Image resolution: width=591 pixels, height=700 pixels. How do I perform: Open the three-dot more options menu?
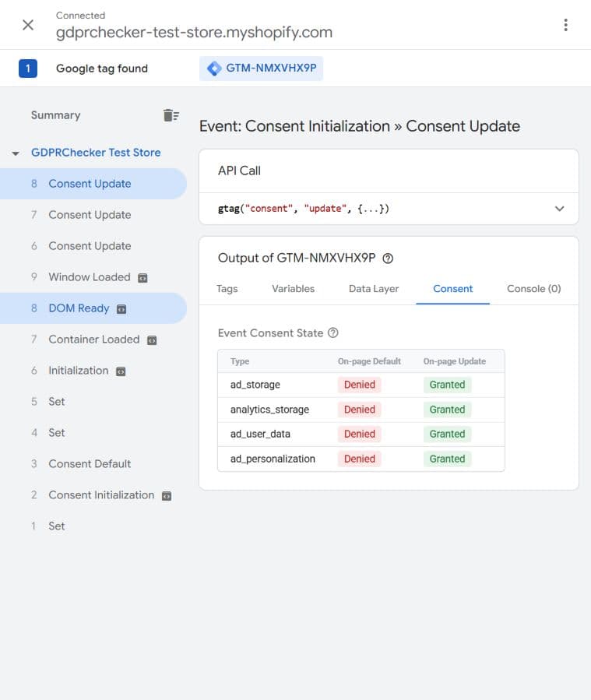coord(565,25)
